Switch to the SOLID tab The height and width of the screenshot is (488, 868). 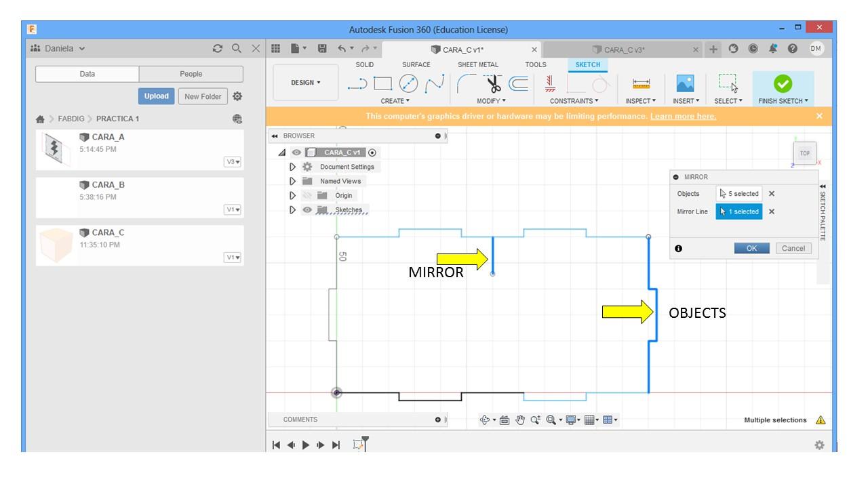tap(365, 64)
